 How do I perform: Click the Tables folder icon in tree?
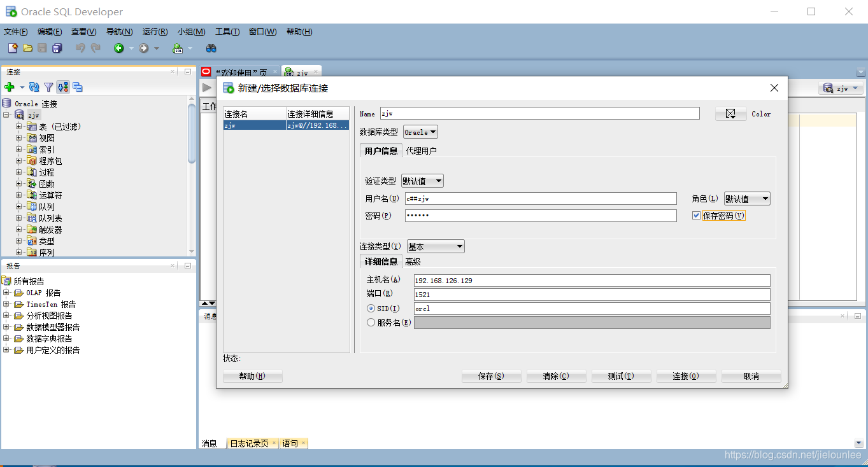pos(32,127)
